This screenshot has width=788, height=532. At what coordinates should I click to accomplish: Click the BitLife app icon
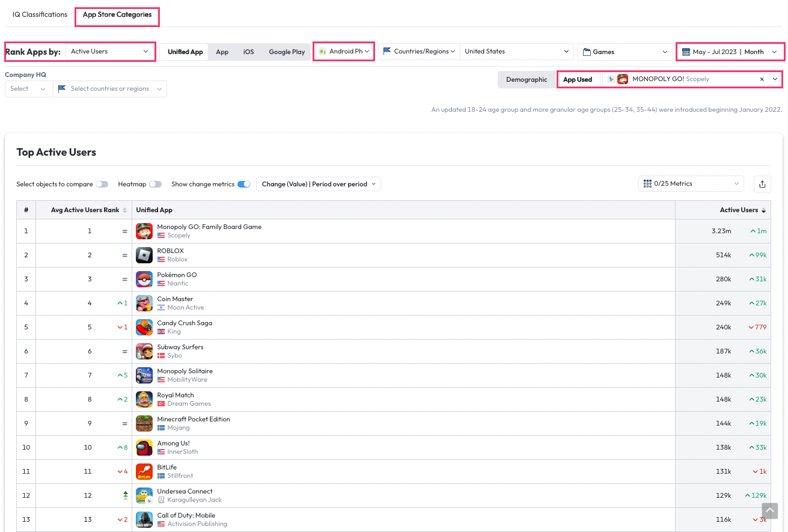[144, 471]
